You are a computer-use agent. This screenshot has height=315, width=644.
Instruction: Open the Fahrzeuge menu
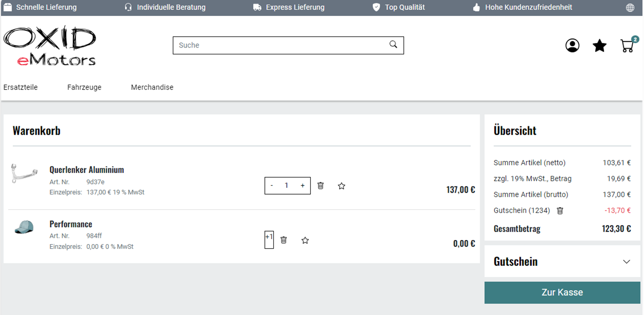click(84, 87)
